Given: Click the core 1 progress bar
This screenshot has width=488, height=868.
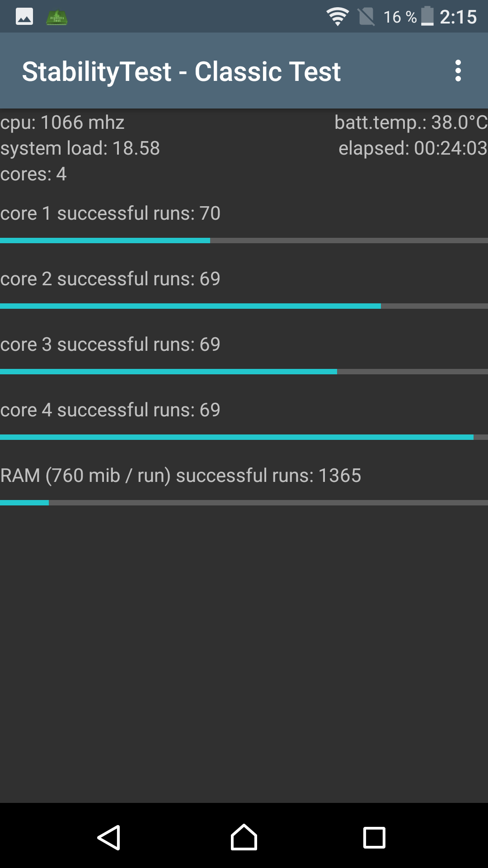Looking at the screenshot, I should tap(244, 241).
